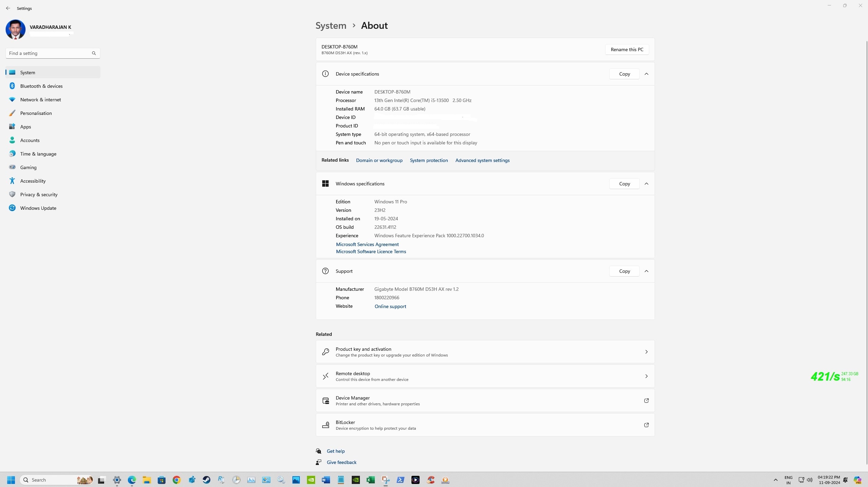Screen dimensions: 868x487
Task: Click the search magnifier in Find a setting
Action: tap(94, 53)
